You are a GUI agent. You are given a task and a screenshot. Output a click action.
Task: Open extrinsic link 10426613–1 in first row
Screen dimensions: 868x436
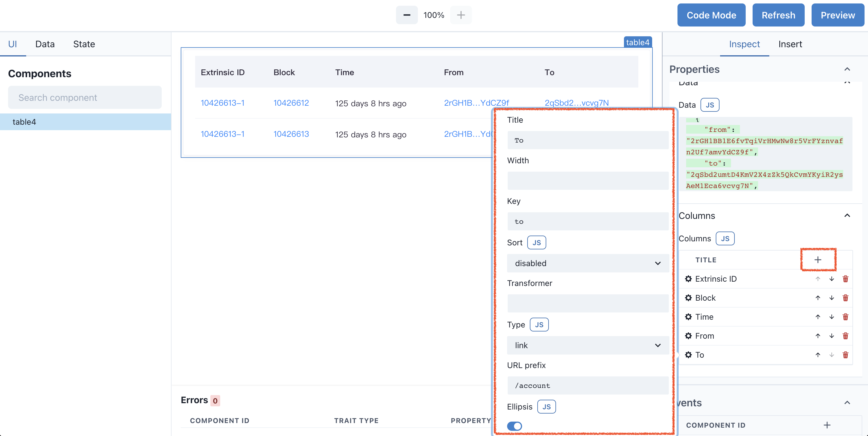click(222, 103)
